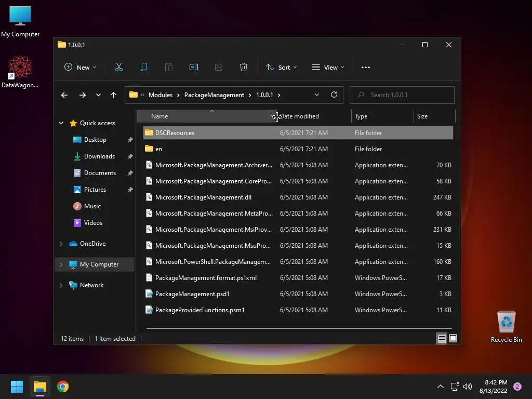Screen dimensions: 532x399
Task: Click the Share icon in toolbar
Action: pyautogui.click(x=219, y=67)
